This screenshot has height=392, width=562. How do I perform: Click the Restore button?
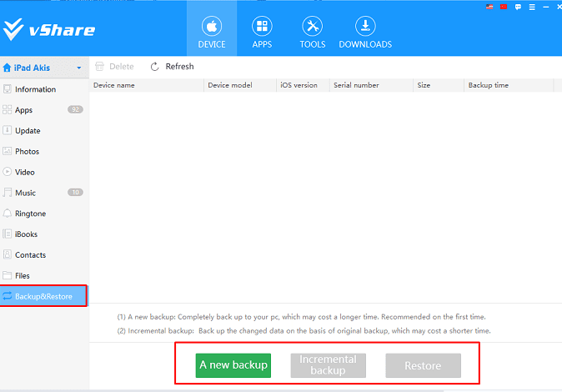point(424,365)
